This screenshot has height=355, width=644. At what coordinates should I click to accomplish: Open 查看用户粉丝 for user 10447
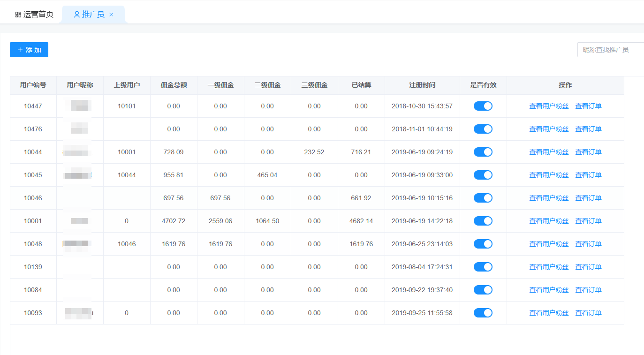tap(549, 106)
